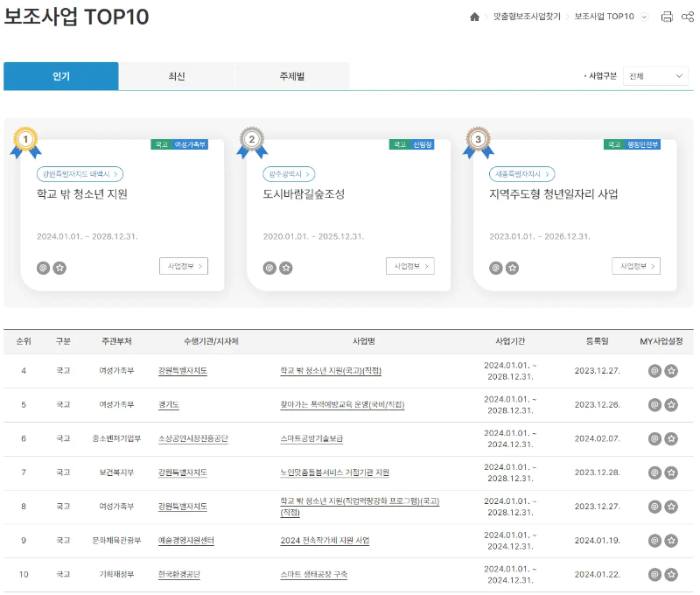This screenshot has width=700, height=595.
Task: Click the print icon at top right
Action: (x=667, y=16)
